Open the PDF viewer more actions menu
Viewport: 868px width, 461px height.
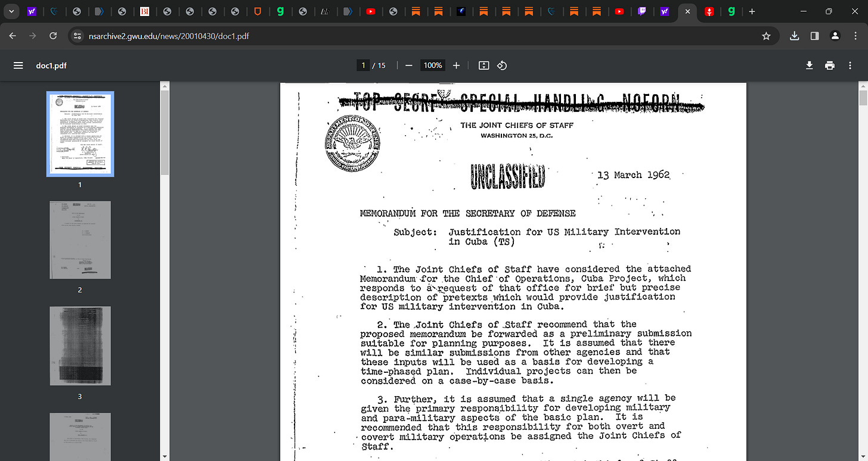click(x=850, y=66)
